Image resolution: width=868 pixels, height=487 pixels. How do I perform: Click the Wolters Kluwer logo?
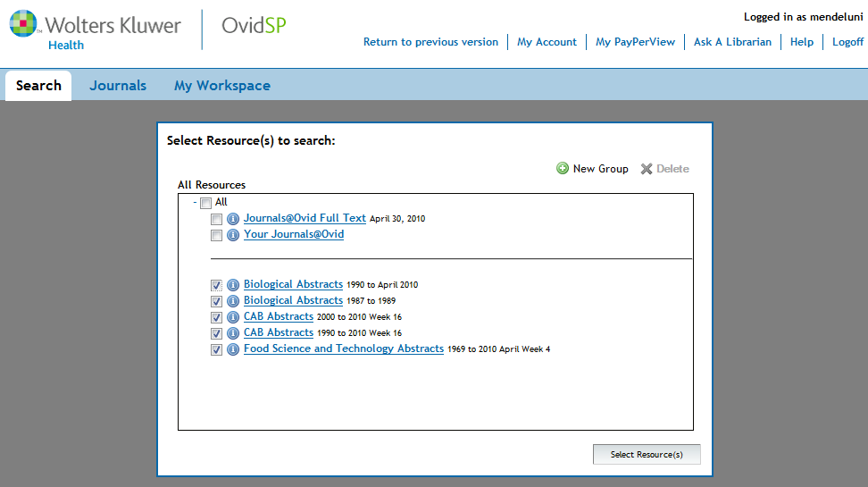(96, 30)
